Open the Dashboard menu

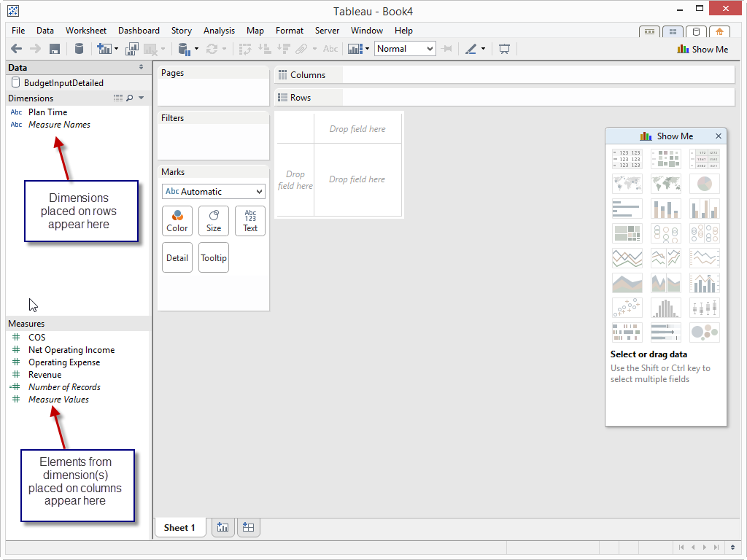coord(139,31)
